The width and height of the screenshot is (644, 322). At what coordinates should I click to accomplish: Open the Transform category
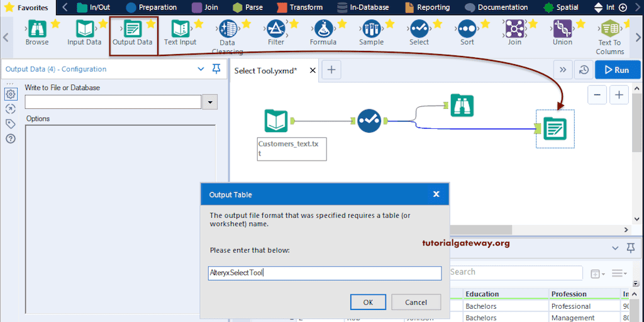point(299,7)
